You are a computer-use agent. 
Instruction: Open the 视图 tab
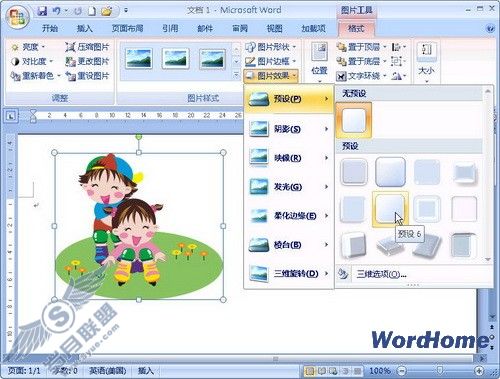(274, 29)
